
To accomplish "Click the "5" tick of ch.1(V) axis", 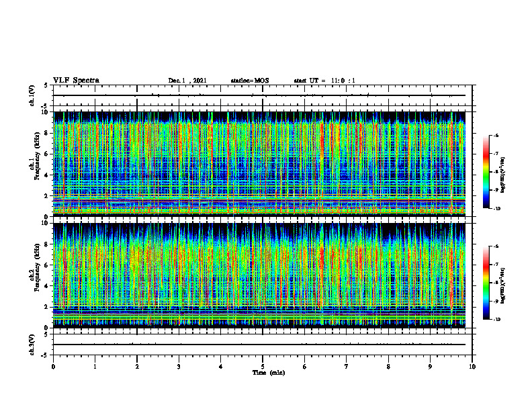I will click(x=46, y=85).
